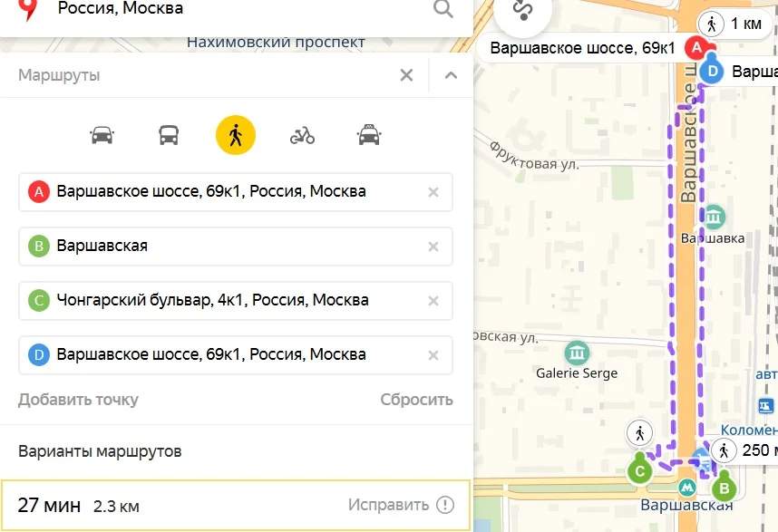Remove point C Чонгарский бульвар
The width and height of the screenshot is (778, 532).
(x=433, y=301)
